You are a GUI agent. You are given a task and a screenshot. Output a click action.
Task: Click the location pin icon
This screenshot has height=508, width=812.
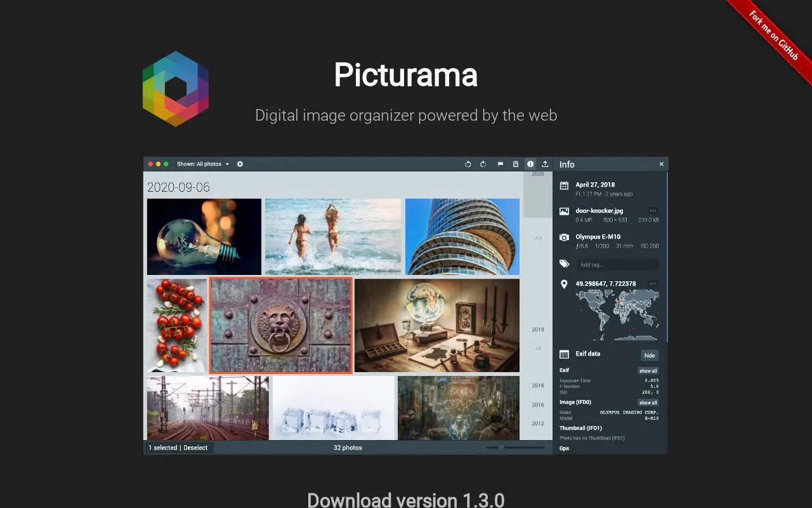pyautogui.click(x=564, y=284)
